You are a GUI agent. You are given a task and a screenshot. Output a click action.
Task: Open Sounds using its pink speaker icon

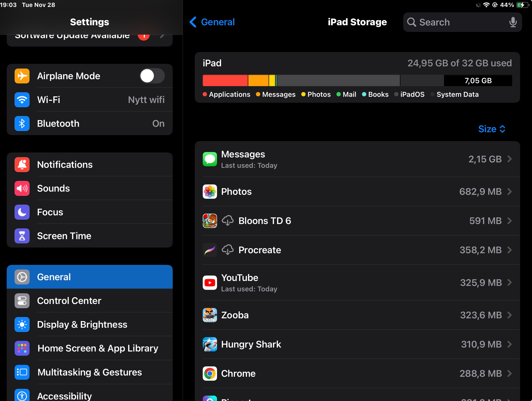[x=22, y=188]
